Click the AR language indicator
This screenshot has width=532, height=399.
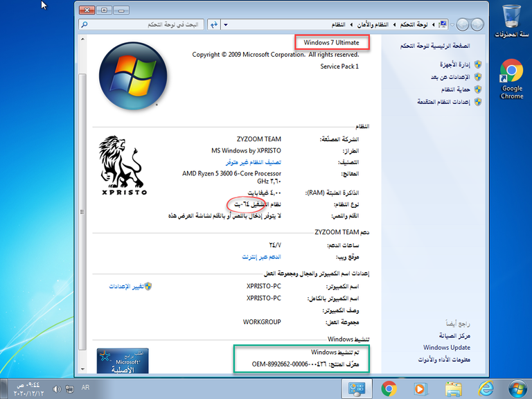85,387
